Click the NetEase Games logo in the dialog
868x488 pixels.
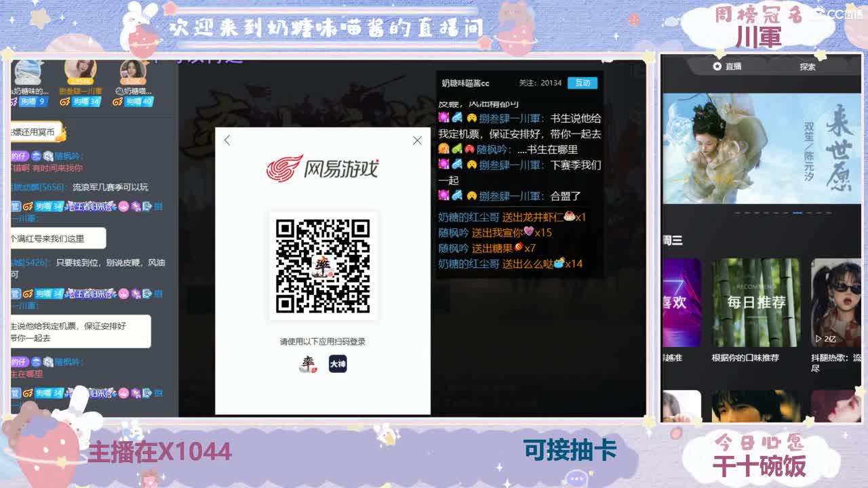(322, 169)
